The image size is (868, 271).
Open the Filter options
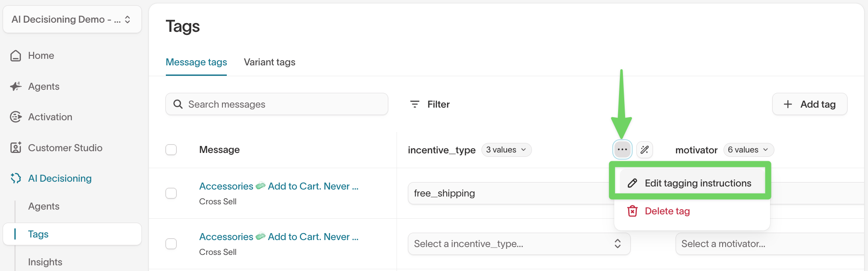point(430,104)
